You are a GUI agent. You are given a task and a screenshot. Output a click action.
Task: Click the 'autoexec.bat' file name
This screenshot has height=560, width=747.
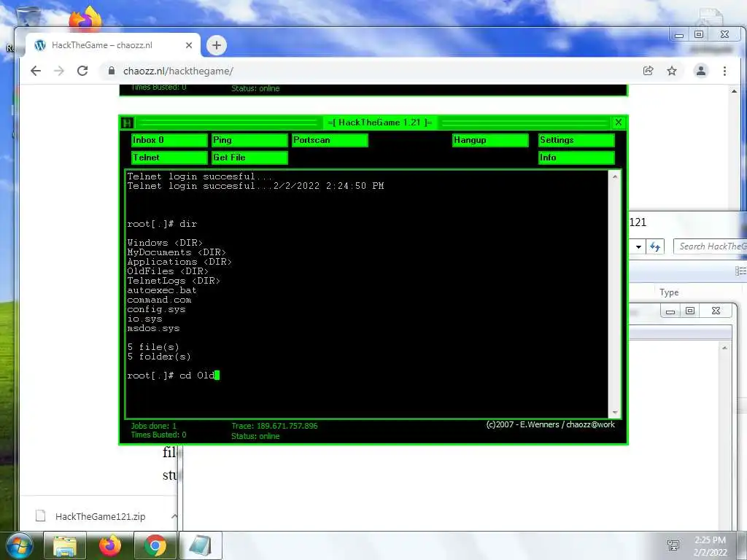click(161, 290)
